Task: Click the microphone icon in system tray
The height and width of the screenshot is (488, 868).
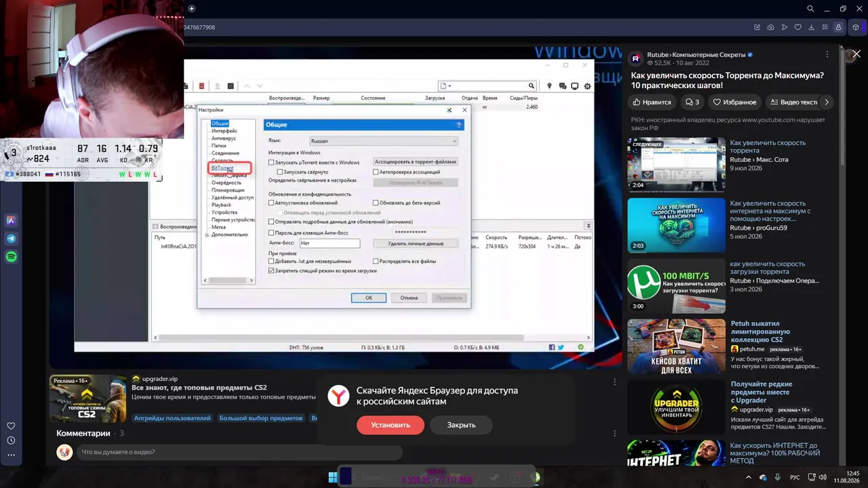Action: (x=777, y=477)
